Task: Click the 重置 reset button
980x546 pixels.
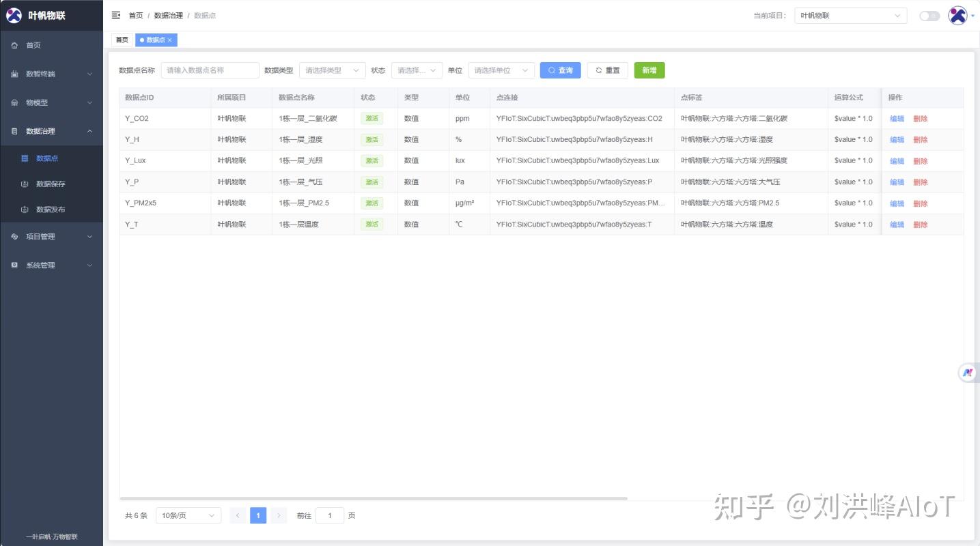Action: 608,70
